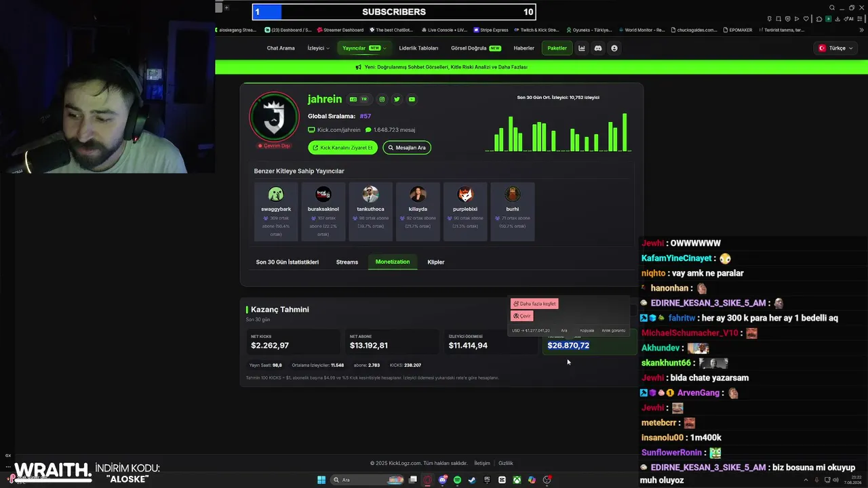Image resolution: width=868 pixels, height=488 pixels.
Task: Click the $11.414,94 İzleyici Ödemesi value
Action: coord(468,346)
